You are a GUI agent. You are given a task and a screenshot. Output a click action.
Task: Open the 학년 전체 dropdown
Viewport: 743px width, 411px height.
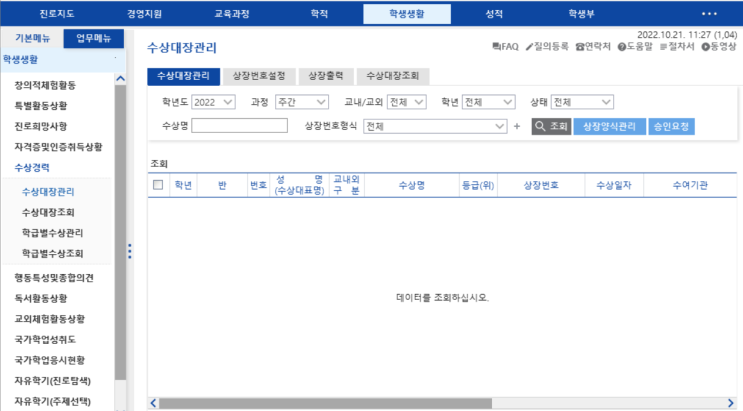point(489,102)
